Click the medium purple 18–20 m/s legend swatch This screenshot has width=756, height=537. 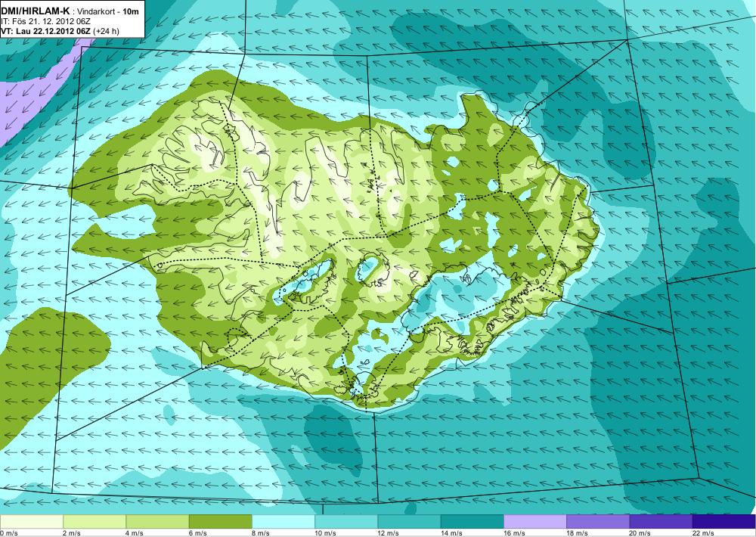pos(598,522)
